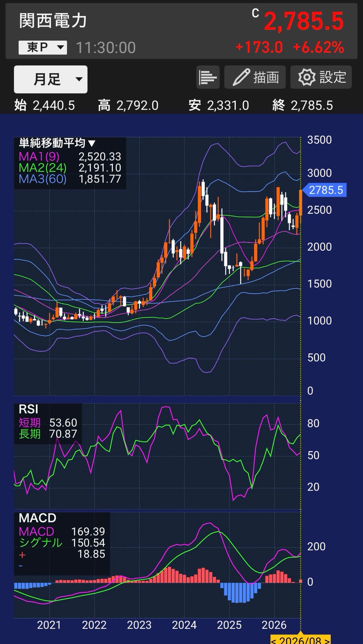Tap the 3500 price axis label
This screenshot has width=363, height=644.
[320, 140]
